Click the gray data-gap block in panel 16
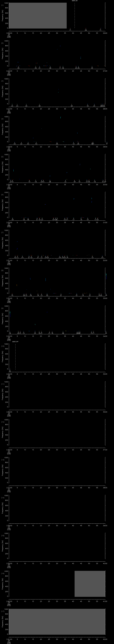 point(90,584)
